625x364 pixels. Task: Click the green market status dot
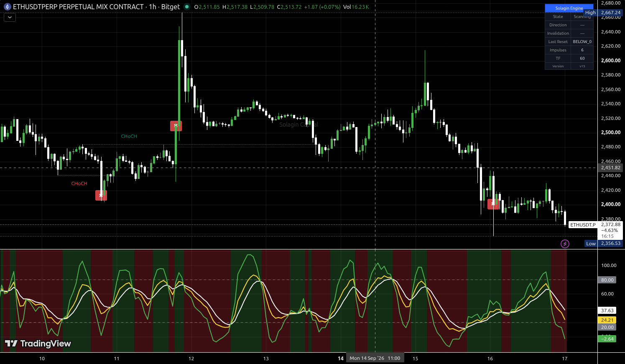pyautogui.click(x=187, y=7)
